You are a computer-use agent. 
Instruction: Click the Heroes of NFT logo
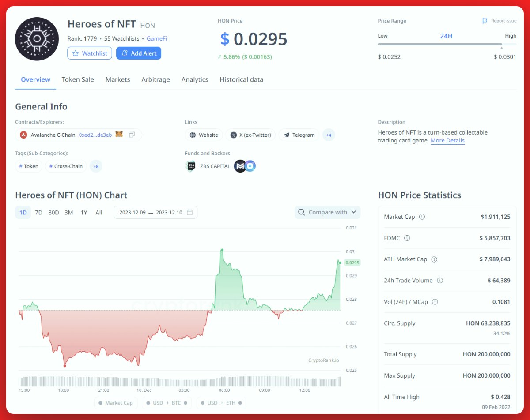pos(37,39)
